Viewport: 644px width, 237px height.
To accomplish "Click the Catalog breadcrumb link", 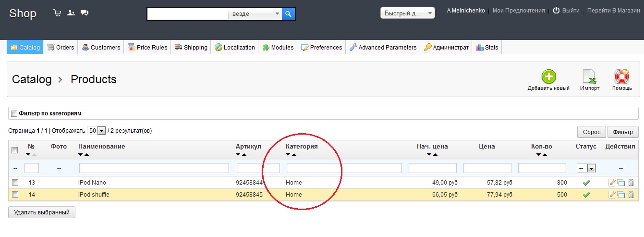I will (x=32, y=79).
